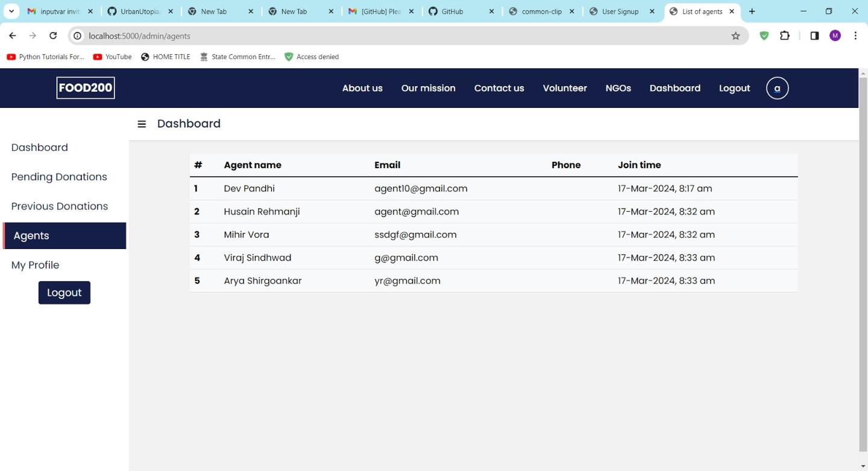The height and width of the screenshot is (471, 868).
Task: Select My Profile in sidebar
Action: tap(35, 265)
